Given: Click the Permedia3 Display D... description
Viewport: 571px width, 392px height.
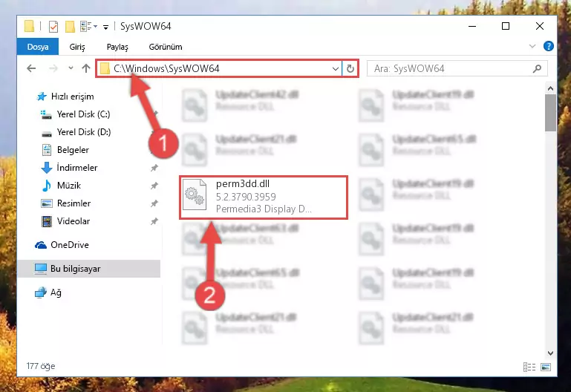Looking at the screenshot, I should [264, 209].
